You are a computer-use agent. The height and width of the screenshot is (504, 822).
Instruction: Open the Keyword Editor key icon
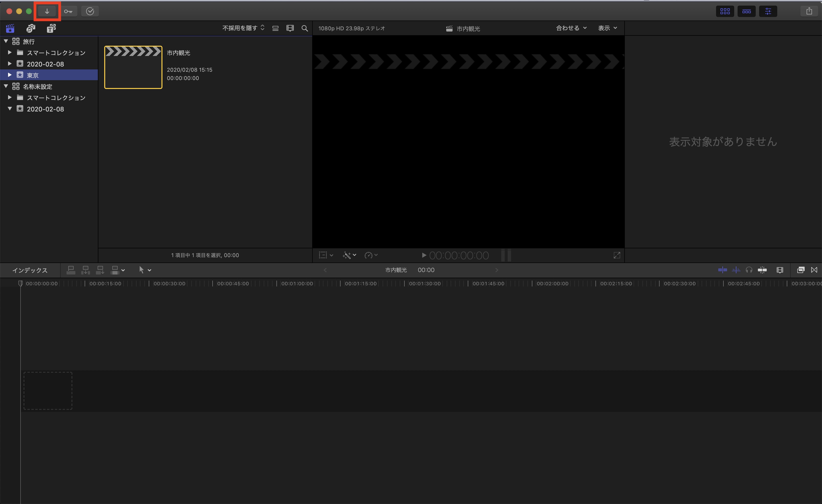[68, 11]
